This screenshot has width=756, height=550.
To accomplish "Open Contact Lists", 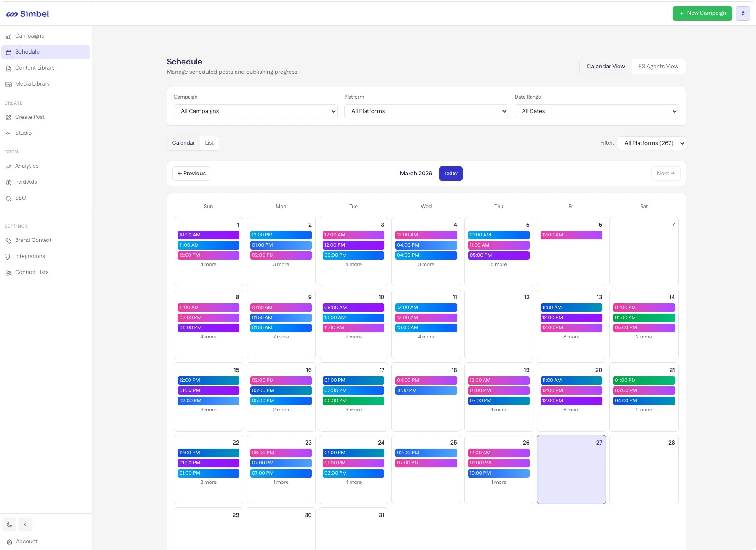I will pyautogui.click(x=32, y=272).
